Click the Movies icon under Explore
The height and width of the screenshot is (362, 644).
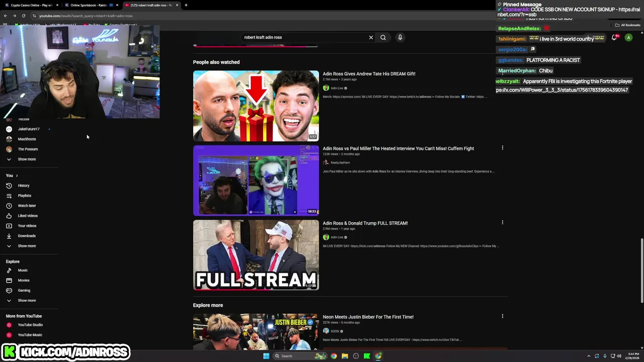click(x=9, y=280)
